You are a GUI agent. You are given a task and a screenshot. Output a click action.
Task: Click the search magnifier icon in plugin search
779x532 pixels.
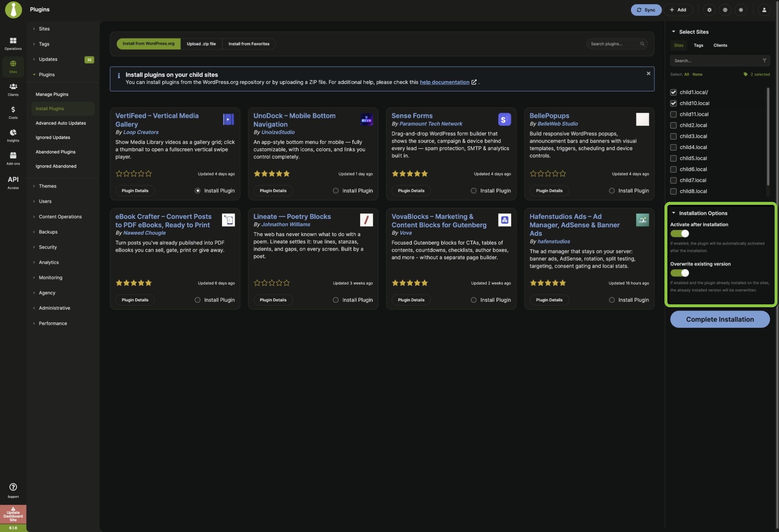tap(642, 44)
